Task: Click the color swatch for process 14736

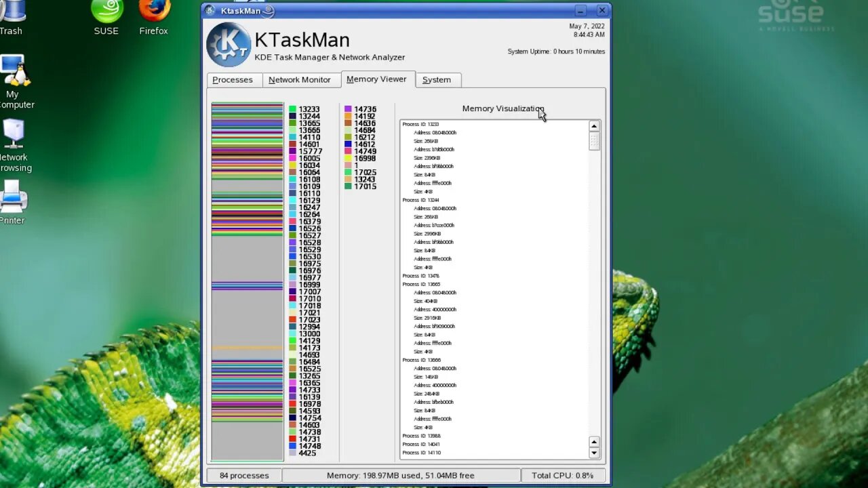Action: 348,109
